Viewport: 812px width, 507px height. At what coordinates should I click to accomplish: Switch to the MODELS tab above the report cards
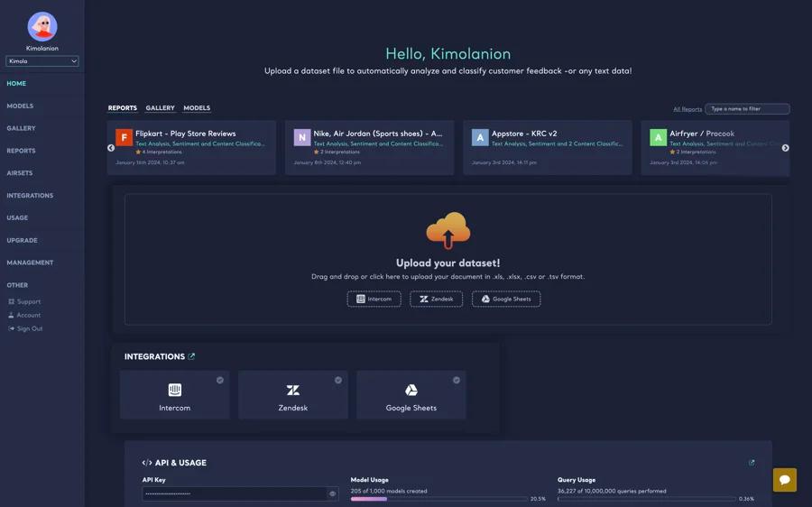pos(197,107)
